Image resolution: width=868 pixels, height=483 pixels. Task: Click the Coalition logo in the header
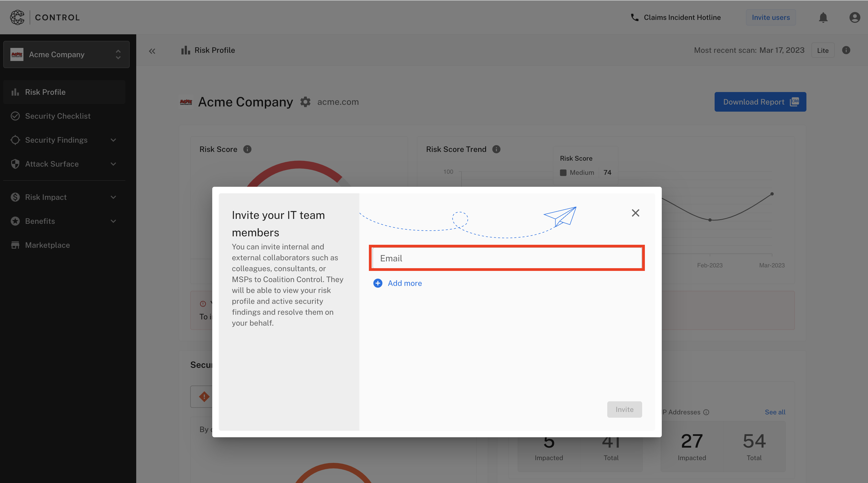click(17, 17)
